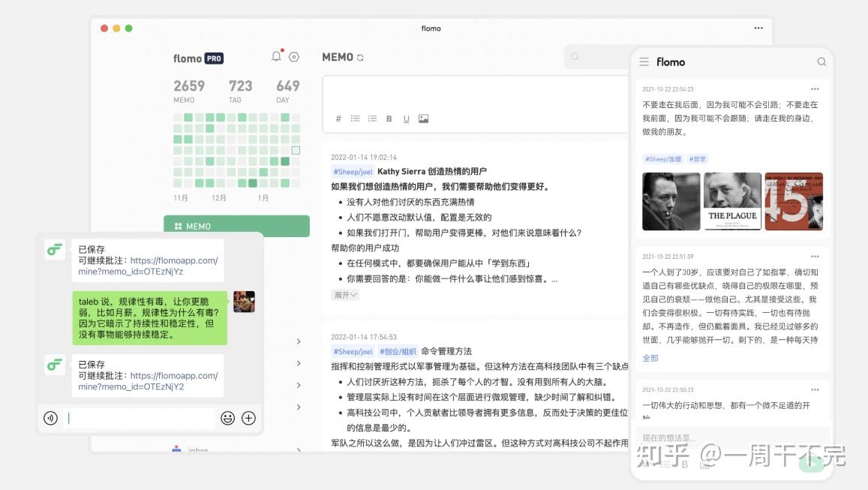Click timestamp 2022-01-14 19:02:14

coord(364,158)
